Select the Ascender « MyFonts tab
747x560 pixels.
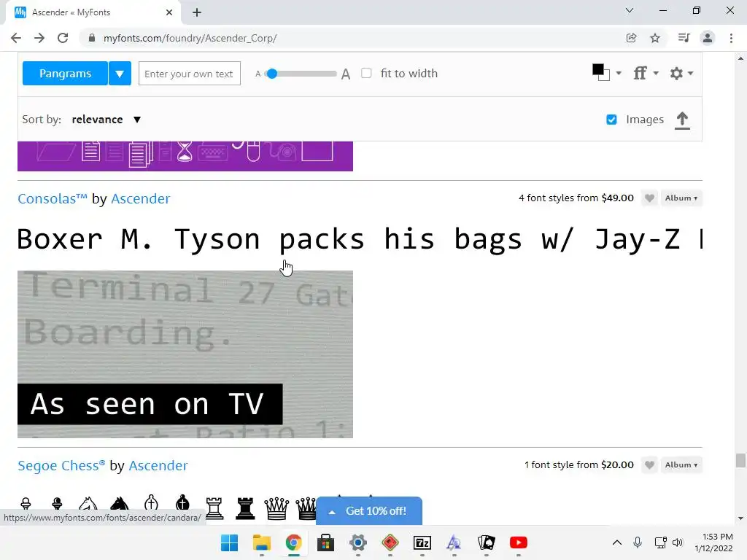93,12
